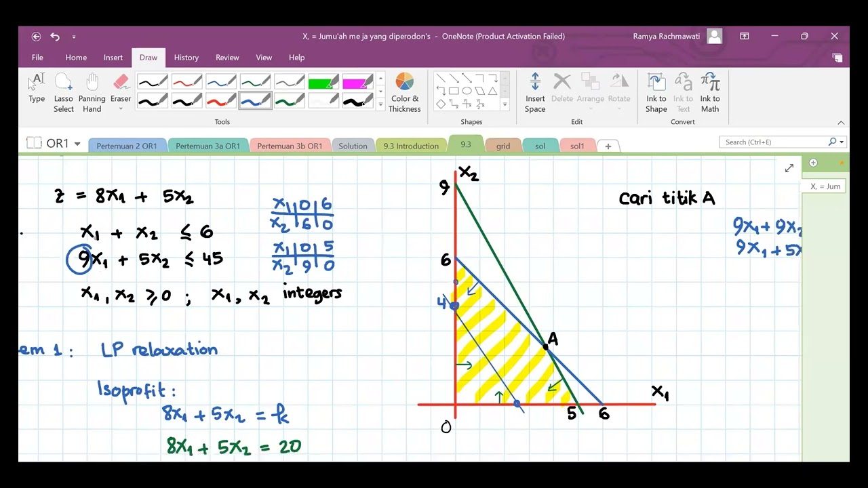Open Color & Thickness dialog
868x488 pixels.
pyautogui.click(x=405, y=92)
